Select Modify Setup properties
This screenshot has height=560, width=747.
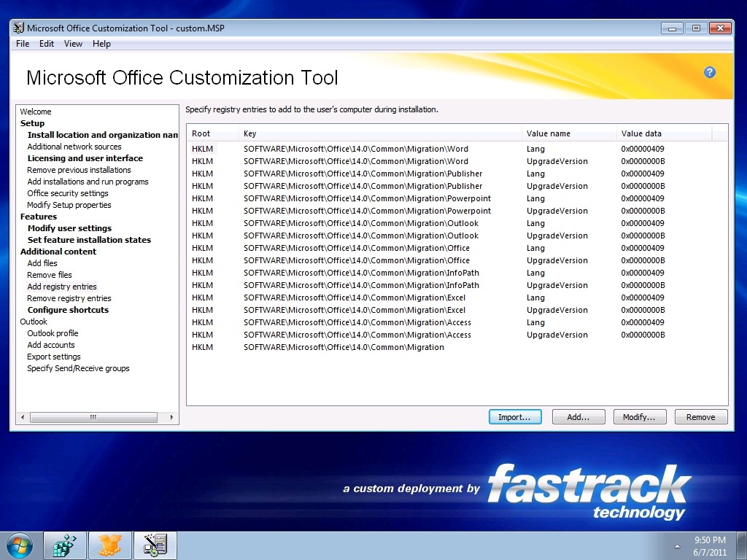pyautogui.click(x=69, y=205)
